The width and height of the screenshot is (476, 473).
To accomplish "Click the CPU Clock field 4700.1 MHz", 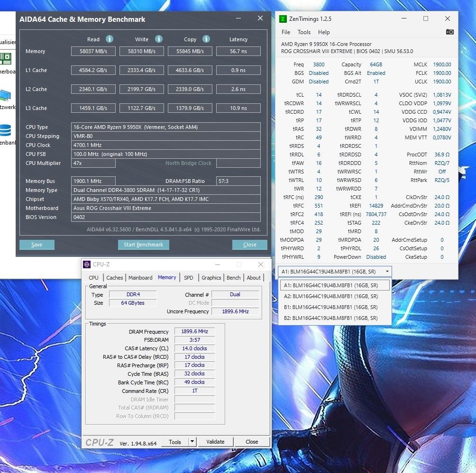I will (x=166, y=145).
